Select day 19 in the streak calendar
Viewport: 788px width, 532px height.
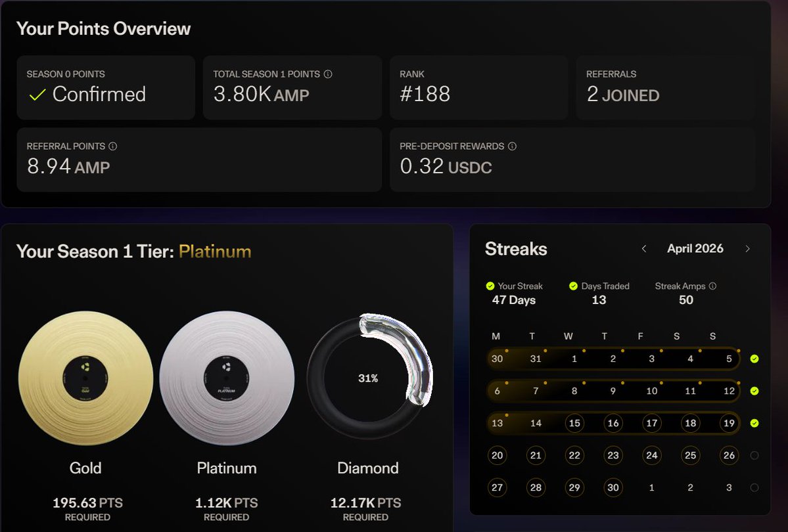coord(730,423)
